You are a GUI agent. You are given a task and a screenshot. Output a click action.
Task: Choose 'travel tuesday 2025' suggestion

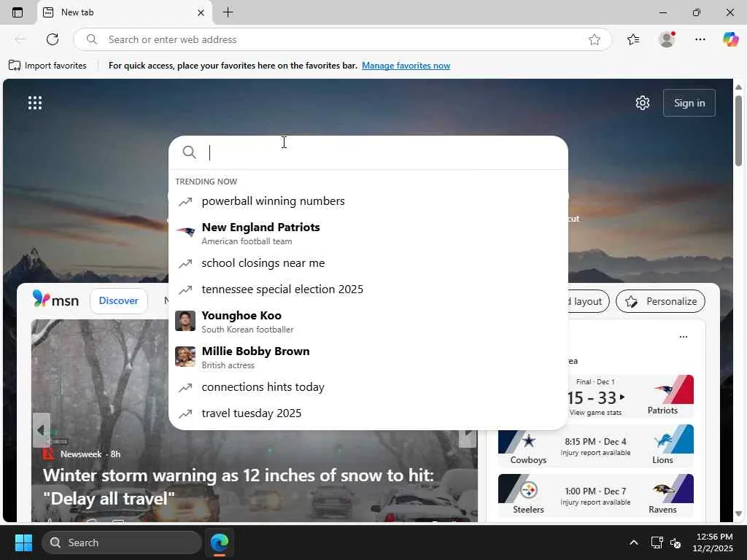click(368, 413)
